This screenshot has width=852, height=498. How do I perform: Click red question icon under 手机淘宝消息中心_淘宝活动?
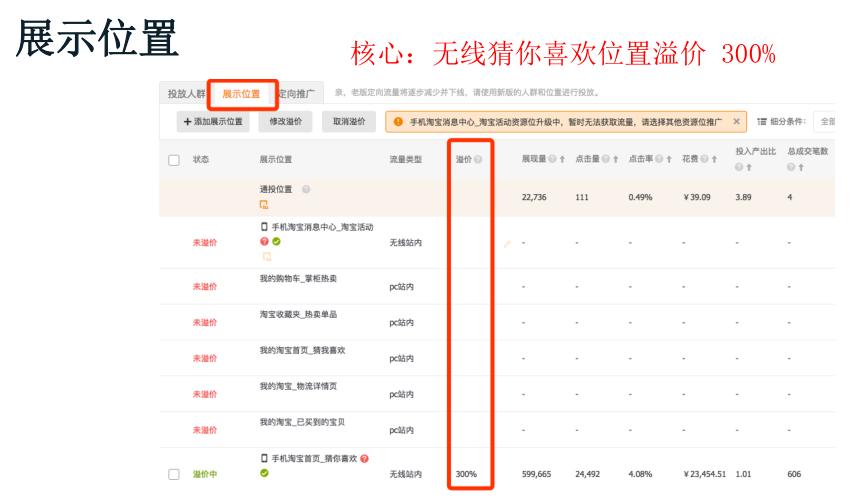(x=264, y=241)
